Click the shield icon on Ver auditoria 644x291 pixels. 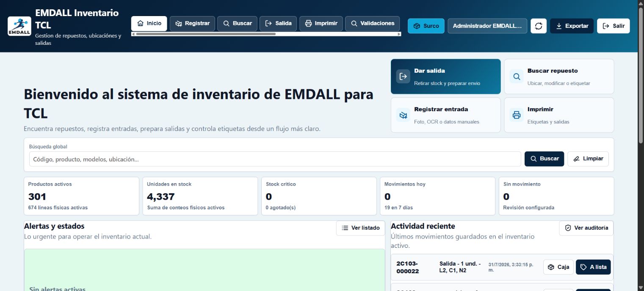click(568, 228)
